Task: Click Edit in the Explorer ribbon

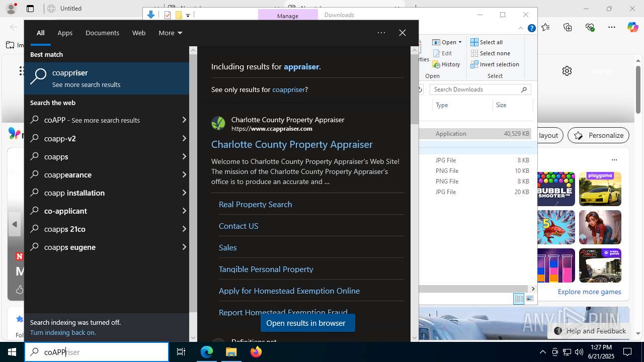Action: 442,53
